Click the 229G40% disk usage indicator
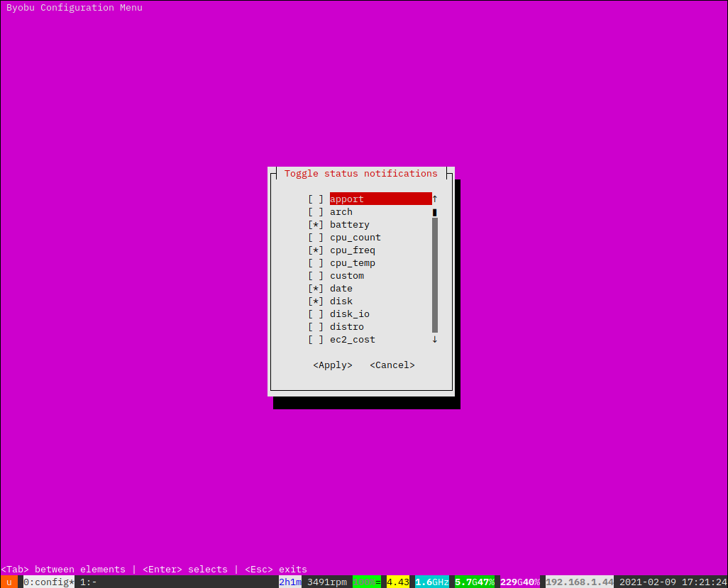The image size is (728, 588). point(520,582)
